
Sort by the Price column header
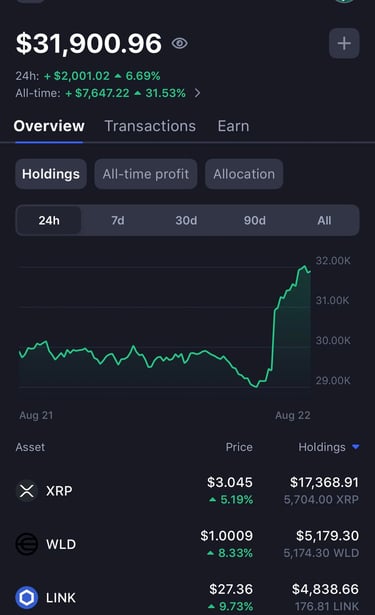tap(239, 447)
